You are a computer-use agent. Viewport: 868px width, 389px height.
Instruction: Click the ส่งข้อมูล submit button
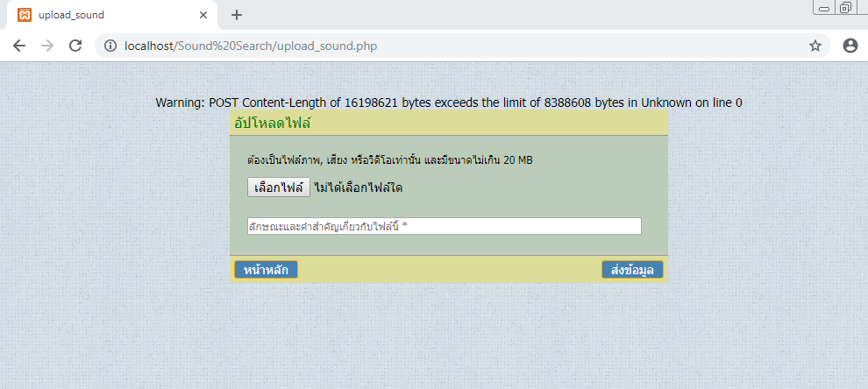click(632, 270)
